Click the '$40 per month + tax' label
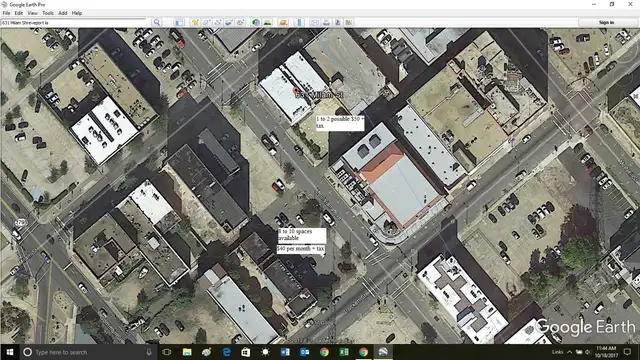Image resolution: width=640 pixels, height=360 pixels. click(301, 249)
